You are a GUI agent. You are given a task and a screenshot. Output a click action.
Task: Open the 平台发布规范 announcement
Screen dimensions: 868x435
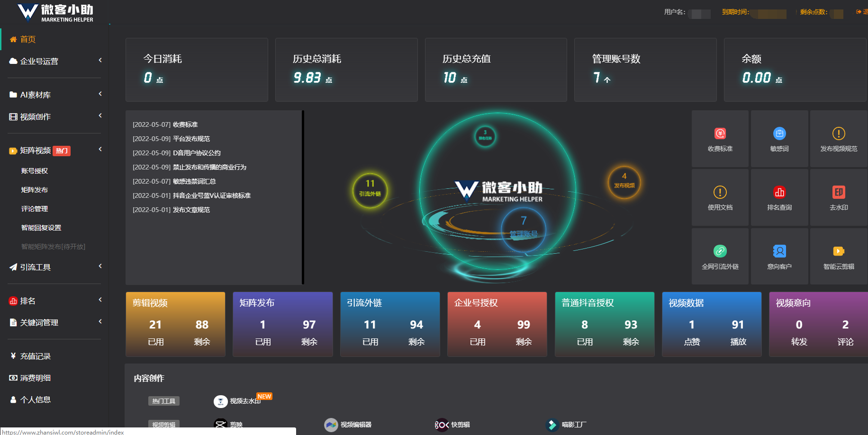point(191,139)
